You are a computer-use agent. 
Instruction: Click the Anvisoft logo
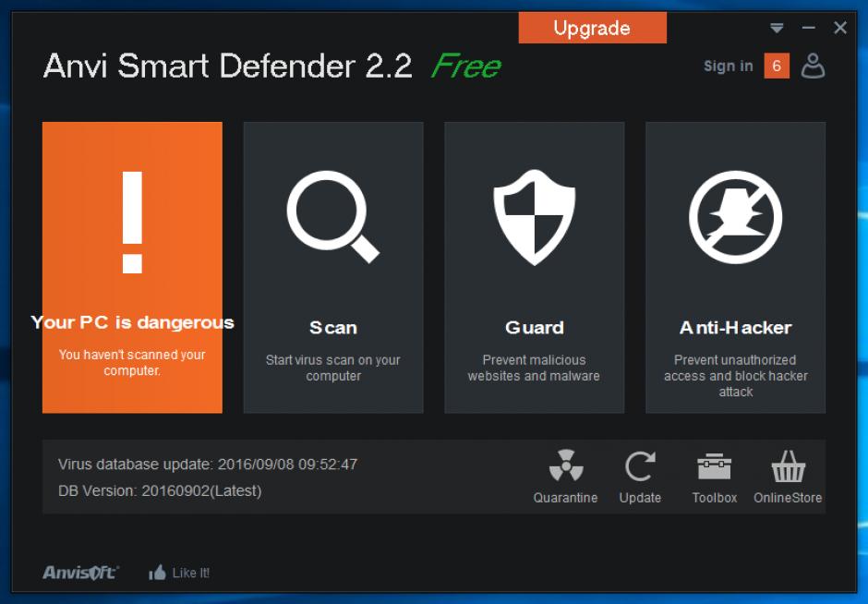(x=80, y=573)
